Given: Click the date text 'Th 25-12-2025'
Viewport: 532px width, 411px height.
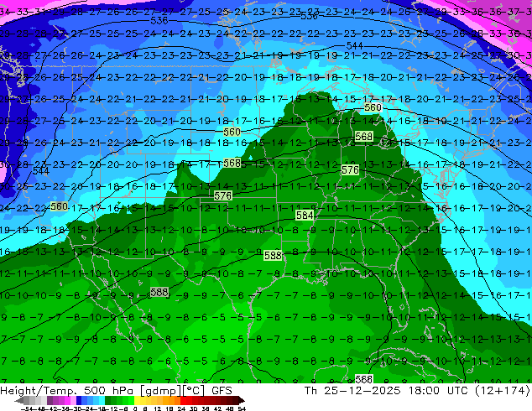Looking at the screenshot, I should [352, 390].
